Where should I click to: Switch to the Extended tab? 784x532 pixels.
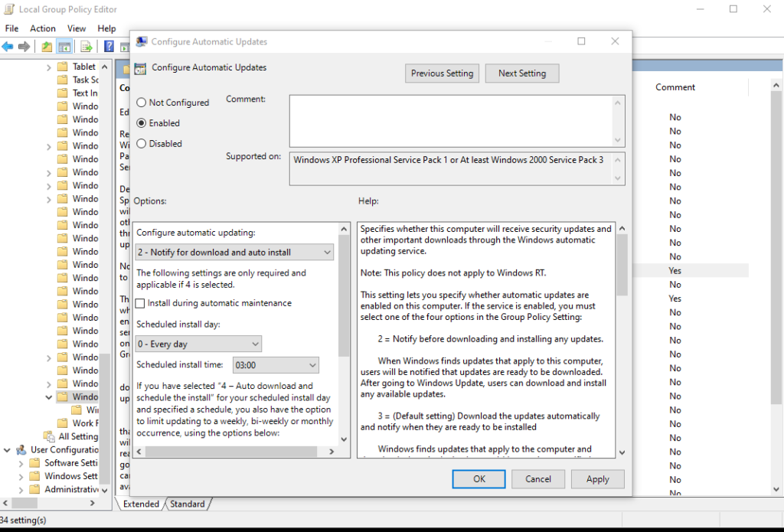141,504
